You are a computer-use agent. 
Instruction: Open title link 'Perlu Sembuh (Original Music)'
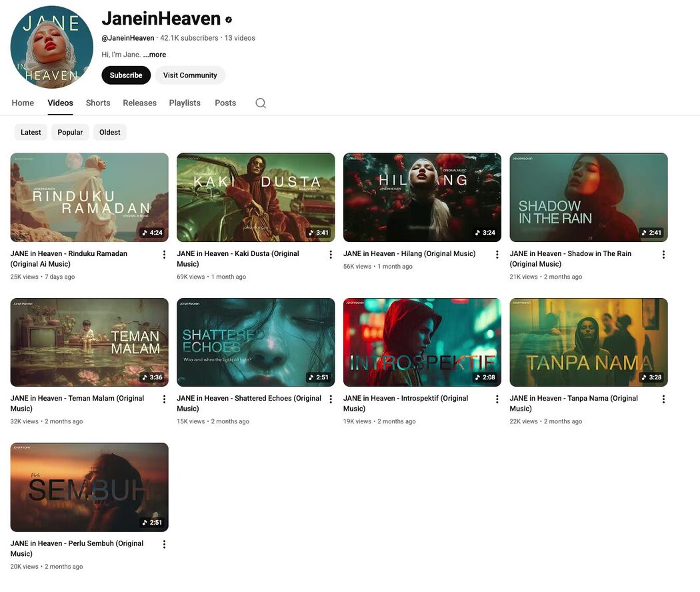pos(77,548)
